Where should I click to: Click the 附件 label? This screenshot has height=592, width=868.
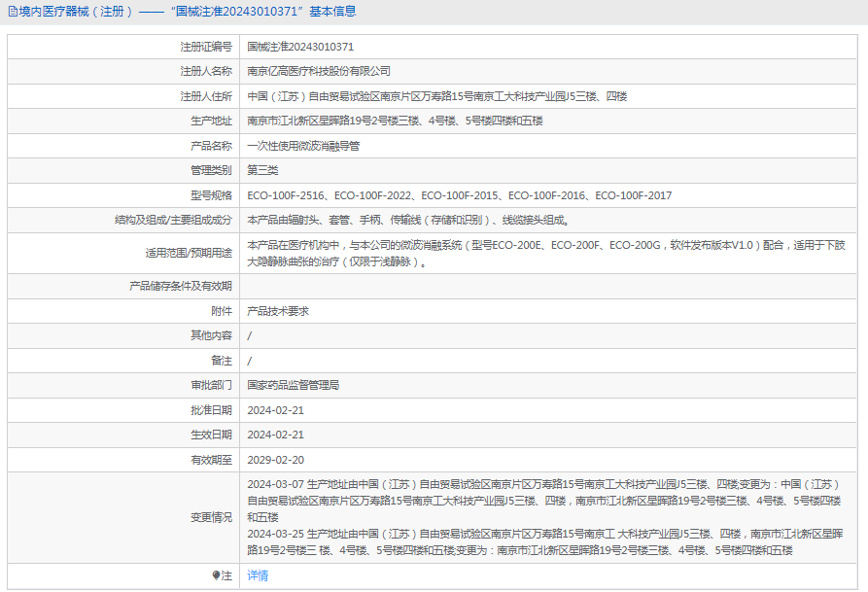222,311
